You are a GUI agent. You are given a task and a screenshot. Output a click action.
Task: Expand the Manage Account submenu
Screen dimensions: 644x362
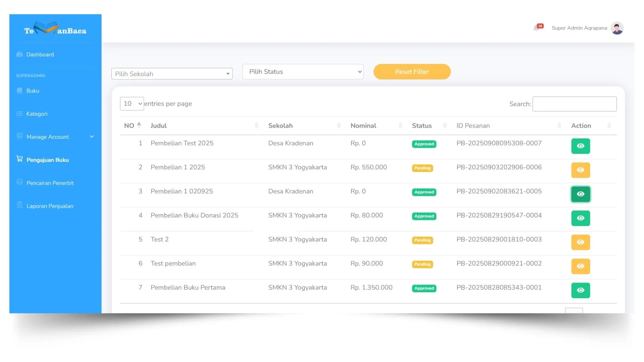pos(55,137)
